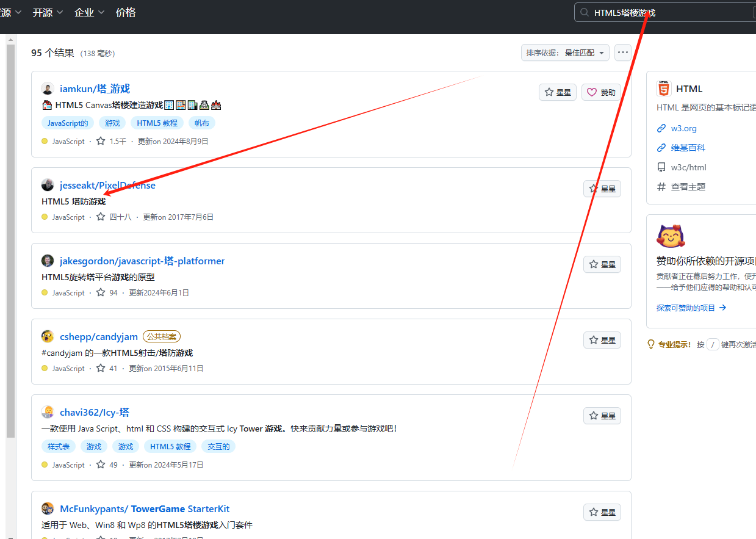Viewport: 756px width, 539px height.
Task: Star the McFunkypants TowerGame StarterKit repository
Action: tap(602, 512)
